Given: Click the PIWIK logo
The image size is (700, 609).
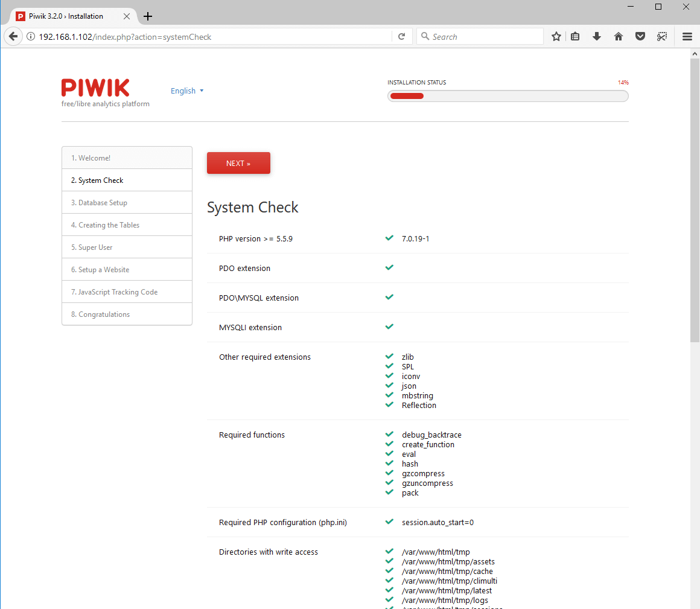Looking at the screenshot, I should 95,88.
